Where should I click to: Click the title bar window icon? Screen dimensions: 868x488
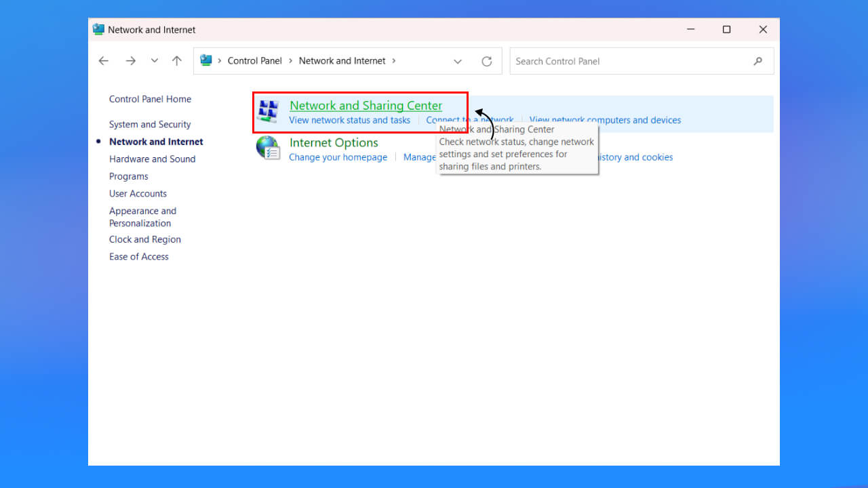(98, 29)
